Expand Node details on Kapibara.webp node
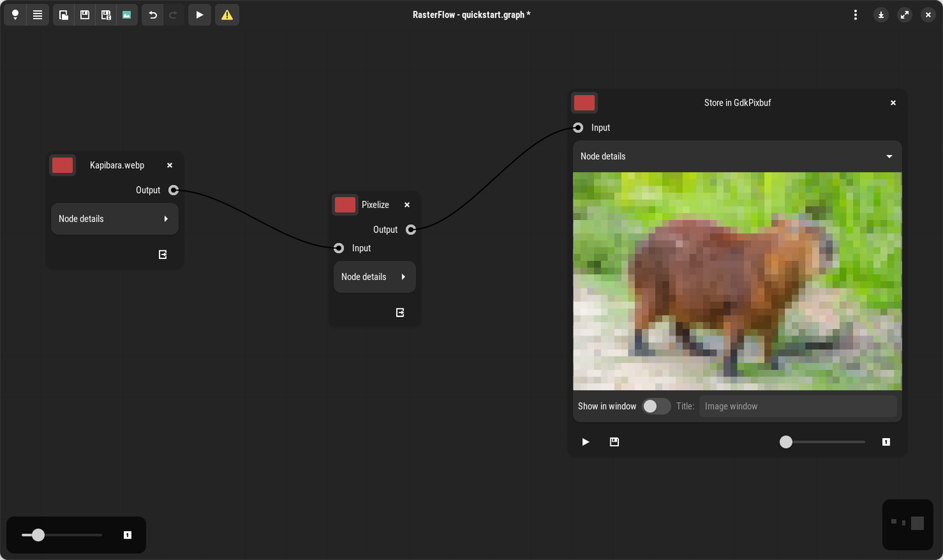Image resolution: width=943 pixels, height=560 pixels. [115, 219]
